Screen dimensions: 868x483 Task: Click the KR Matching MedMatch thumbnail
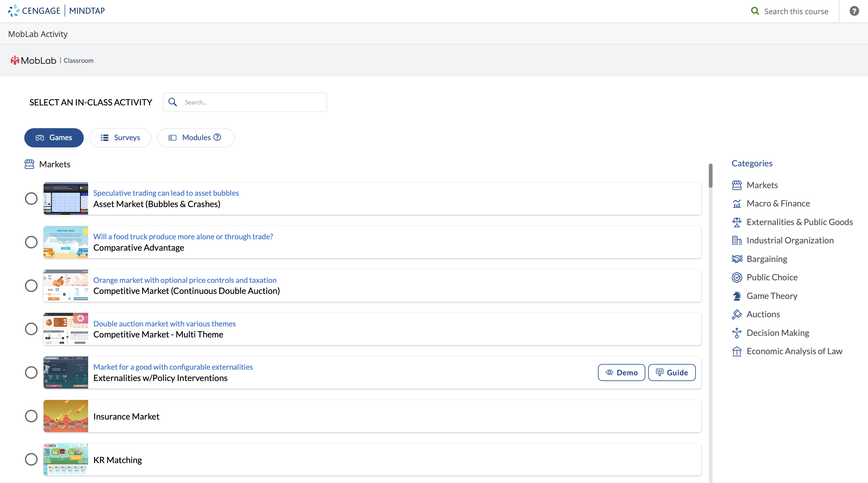tap(66, 459)
